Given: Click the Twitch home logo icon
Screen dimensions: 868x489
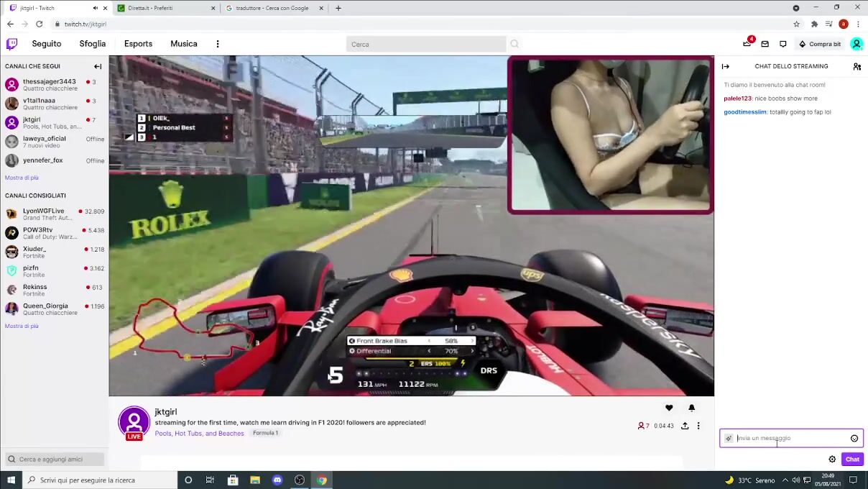Looking at the screenshot, I should (x=11, y=44).
